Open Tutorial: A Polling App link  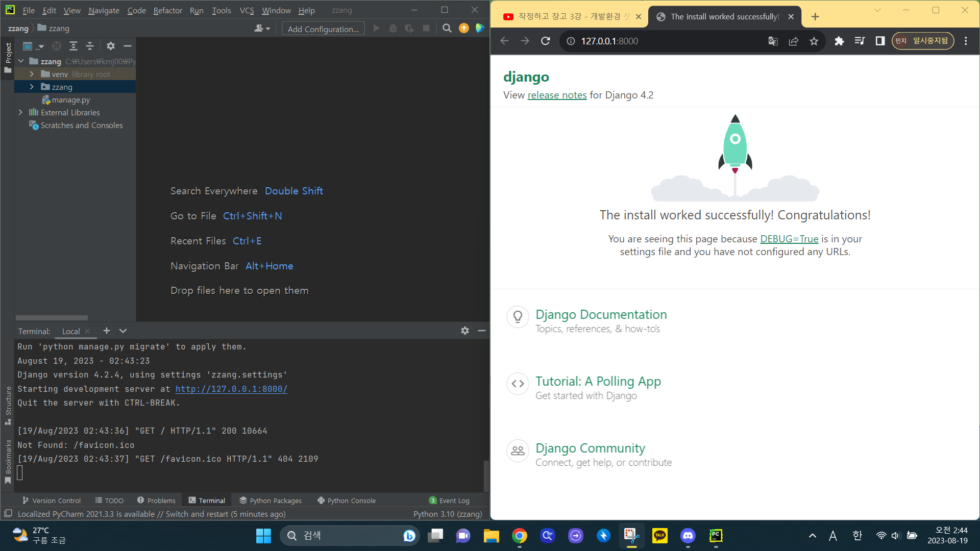598,381
